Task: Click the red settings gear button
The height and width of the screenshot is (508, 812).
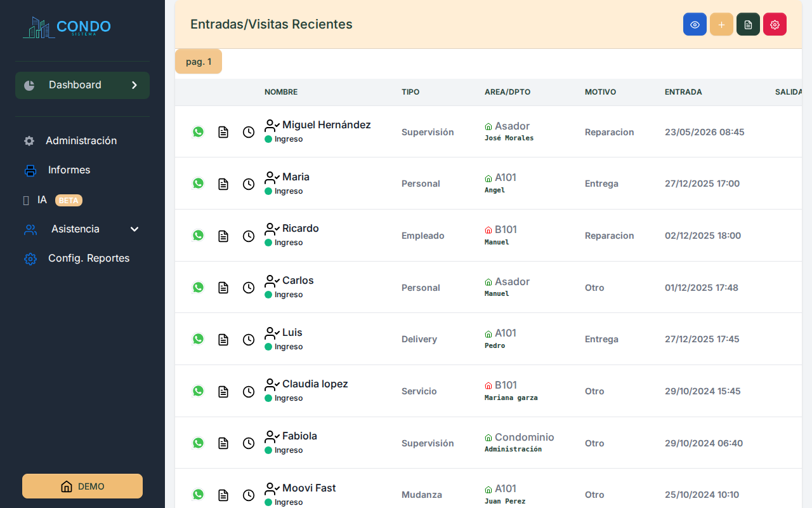Action: pos(775,24)
